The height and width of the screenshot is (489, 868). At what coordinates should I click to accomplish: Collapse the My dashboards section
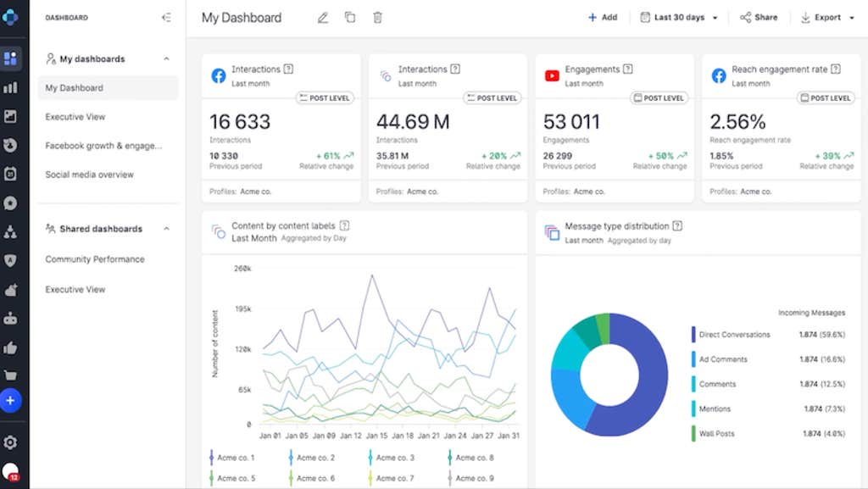[166, 59]
